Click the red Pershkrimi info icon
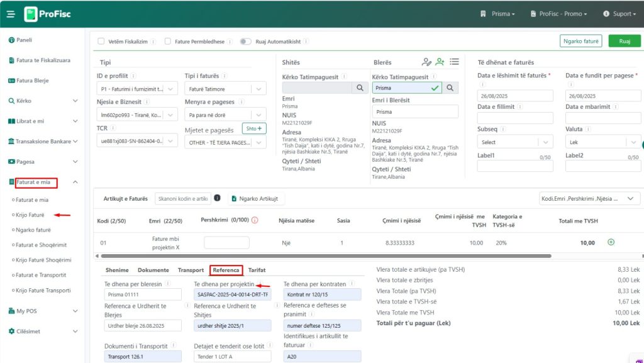This screenshot has width=644, height=363. coord(255,220)
